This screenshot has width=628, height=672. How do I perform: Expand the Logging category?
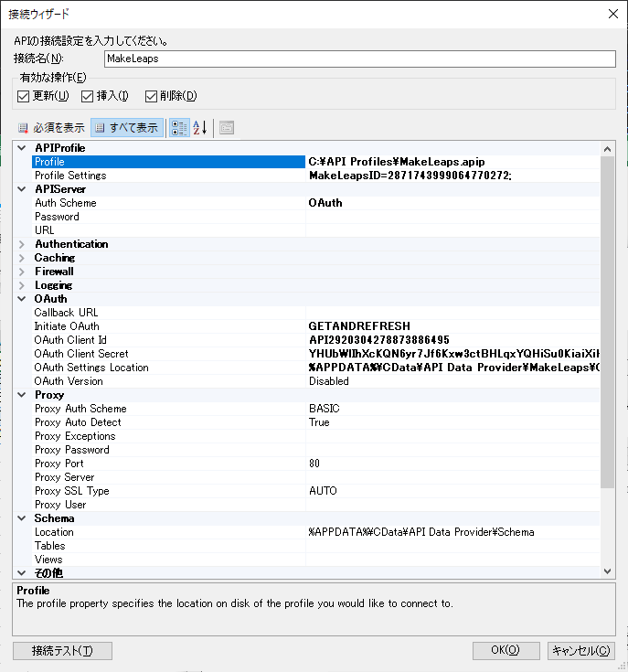tap(22, 285)
